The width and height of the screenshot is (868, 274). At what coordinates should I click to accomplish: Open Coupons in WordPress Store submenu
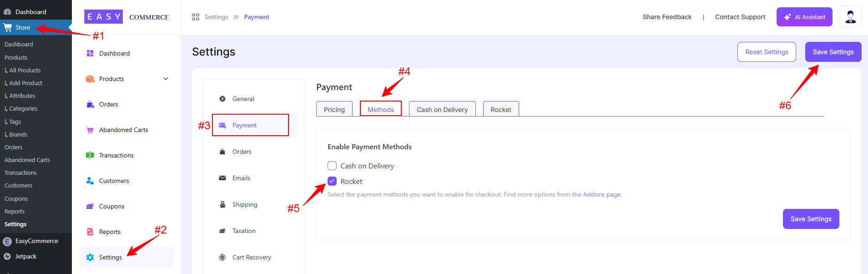[x=16, y=198]
